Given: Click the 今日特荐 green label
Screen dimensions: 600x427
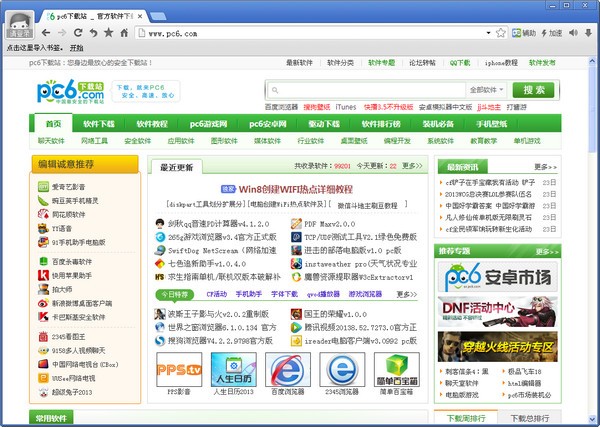Looking at the screenshot, I should point(174,294).
